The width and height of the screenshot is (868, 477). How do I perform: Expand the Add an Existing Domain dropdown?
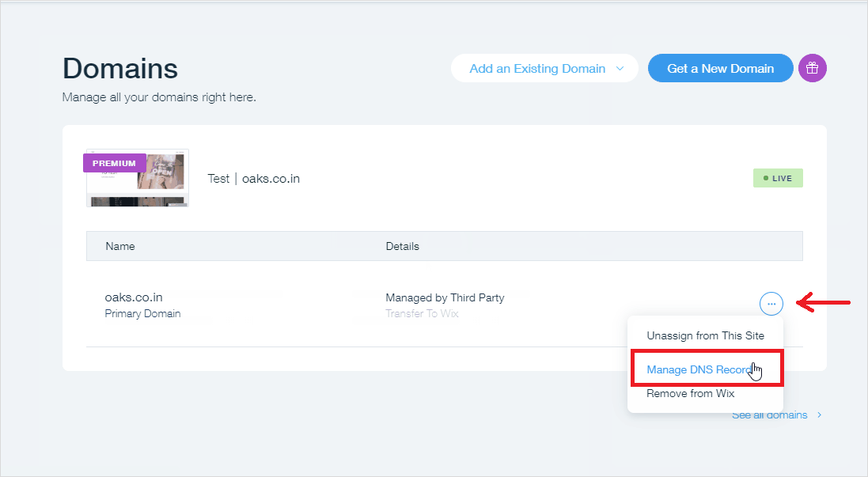[544, 68]
